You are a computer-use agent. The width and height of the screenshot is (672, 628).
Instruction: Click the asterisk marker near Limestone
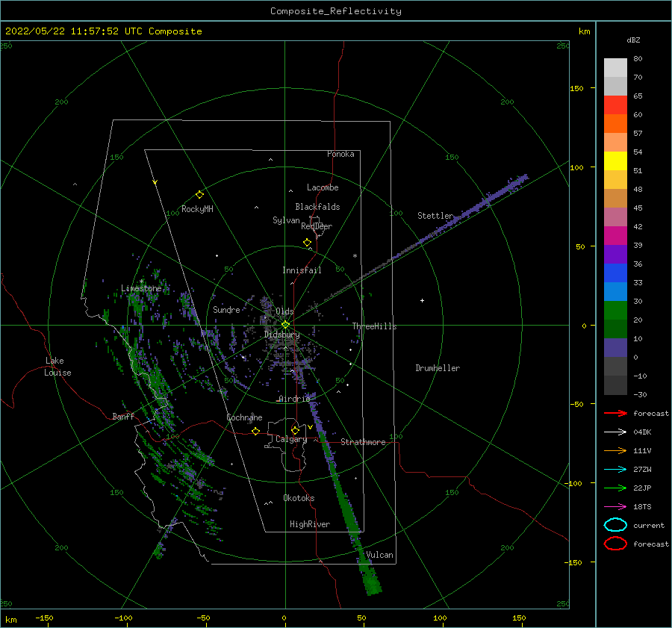tap(141, 282)
